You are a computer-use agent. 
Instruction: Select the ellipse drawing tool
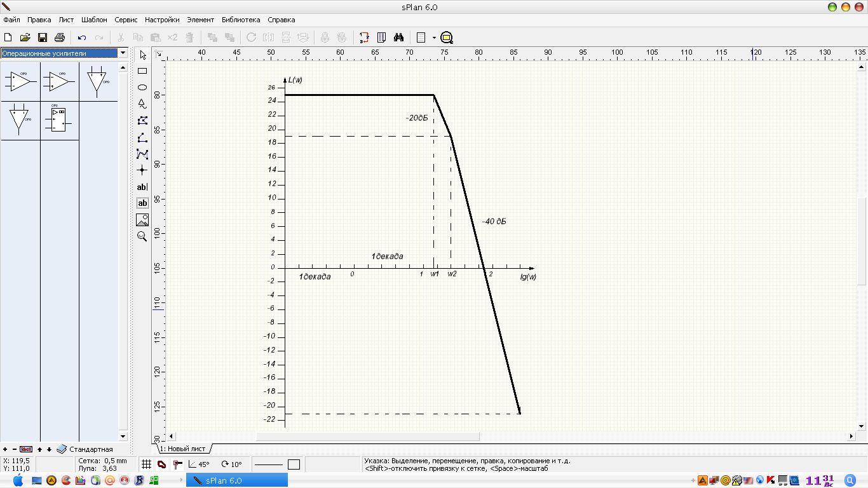point(142,88)
